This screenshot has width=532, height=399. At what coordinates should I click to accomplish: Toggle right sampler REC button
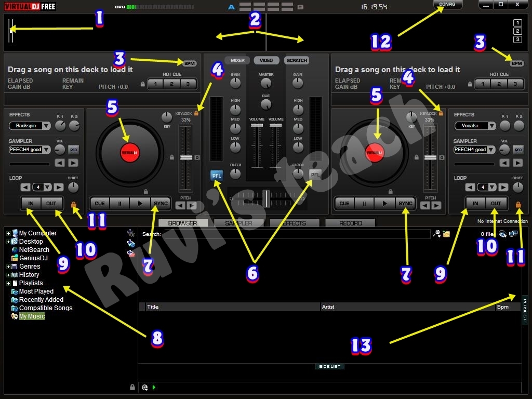(x=518, y=150)
